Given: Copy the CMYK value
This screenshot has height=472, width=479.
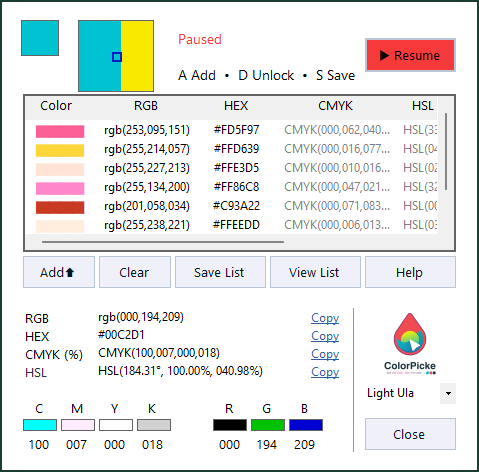Looking at the screenshot, I should pos(325,354).
